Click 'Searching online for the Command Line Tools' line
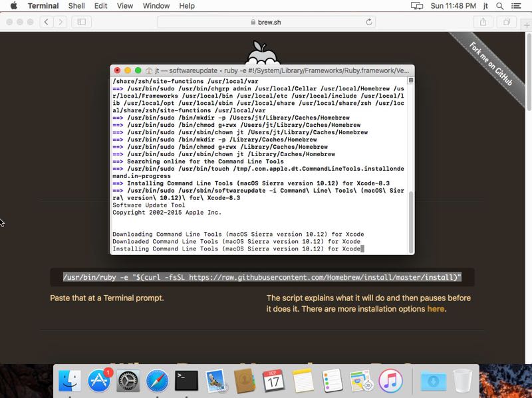Screen dimensions: 532x398 tap(205, 161)
